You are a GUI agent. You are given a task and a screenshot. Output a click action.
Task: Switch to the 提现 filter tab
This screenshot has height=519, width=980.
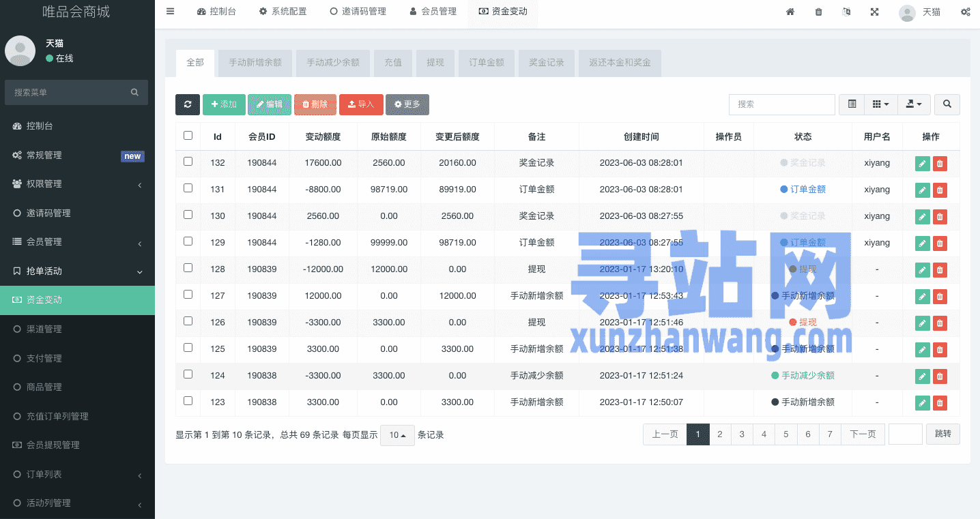coord(435,63)
